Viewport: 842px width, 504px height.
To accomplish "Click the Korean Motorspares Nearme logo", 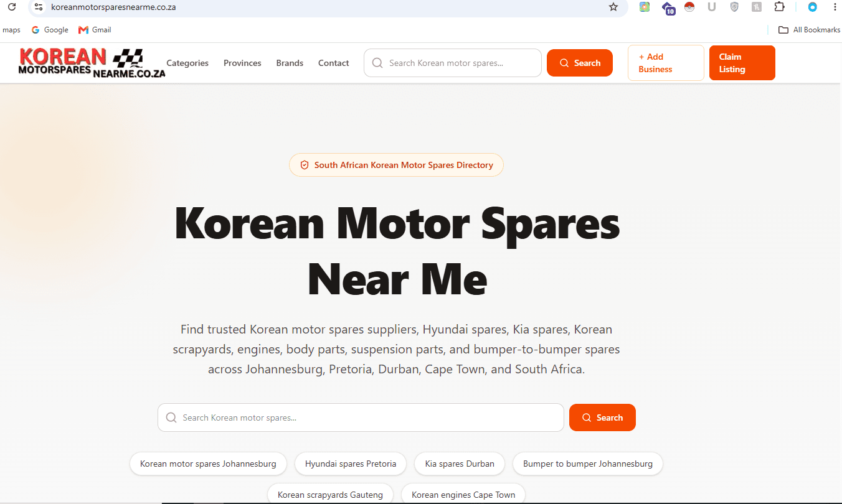I will 92,63.
